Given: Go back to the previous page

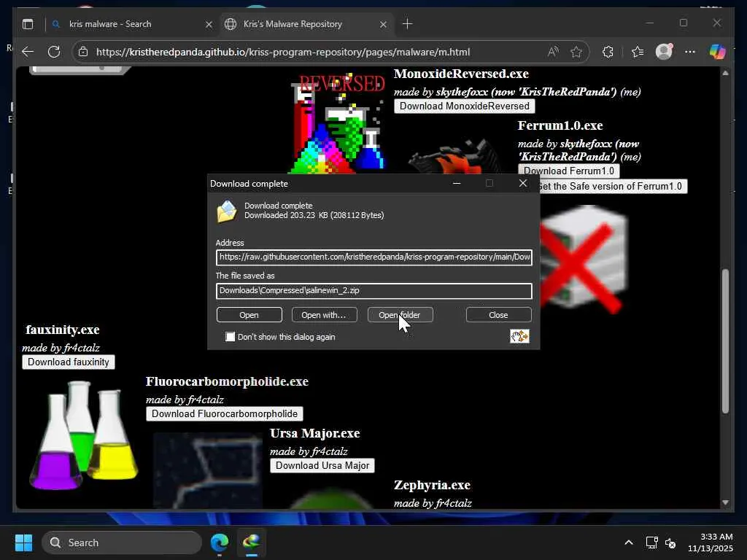Looking at the screenshot, I should [28, 52].
